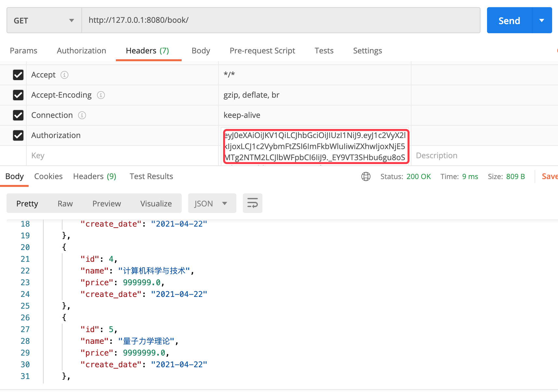
Task: Switch response view to Visualize
Action: coord(156,203)
